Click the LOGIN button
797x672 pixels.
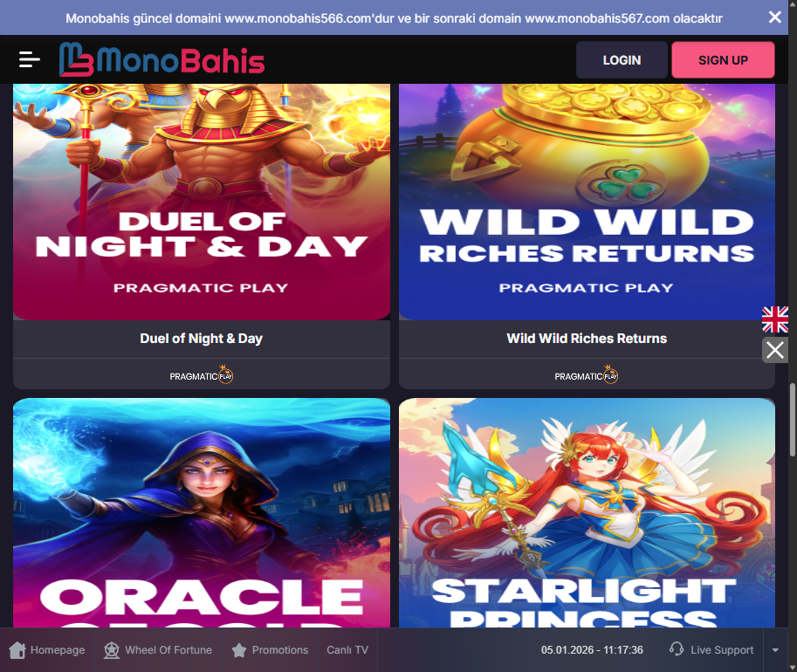pos(622,60)
